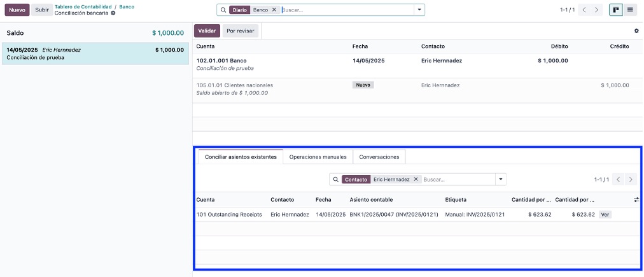The width and height of the screenshot is (644, 277).
Task: Sort by Fecha column in lower table
Action: point(324,200)
